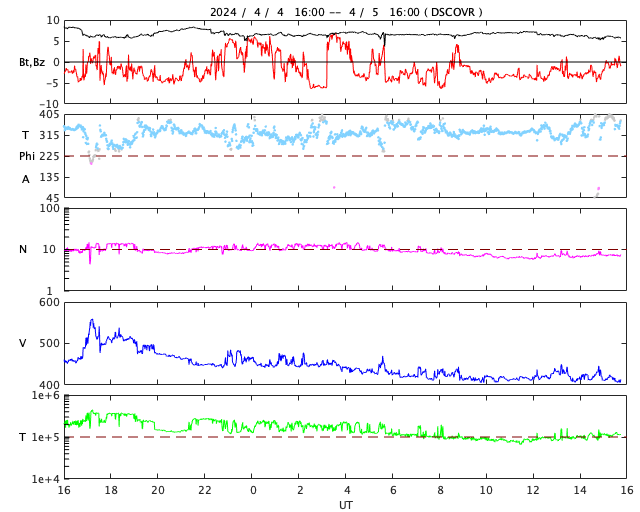640x512 pixels.
Task: Click the "N" density axis label
Action: [x=23, y=249]
